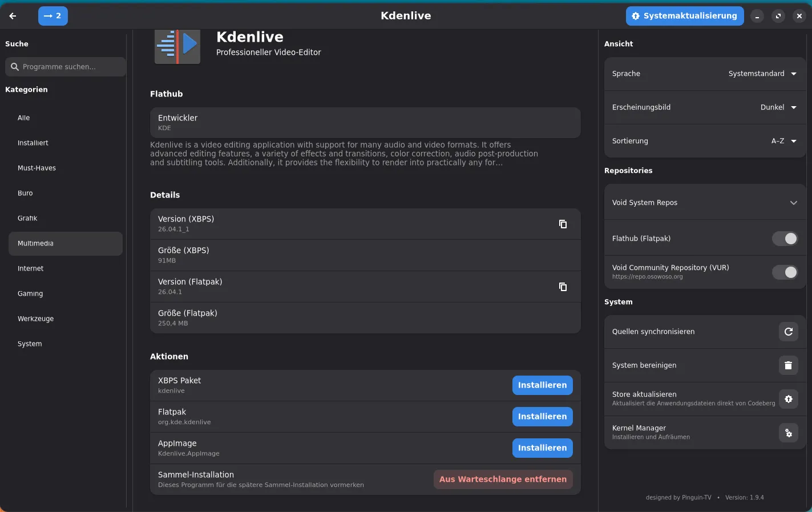Open Kernel Manager via its gears icon
Screen dimensions: 812x512
click(789, 433)
